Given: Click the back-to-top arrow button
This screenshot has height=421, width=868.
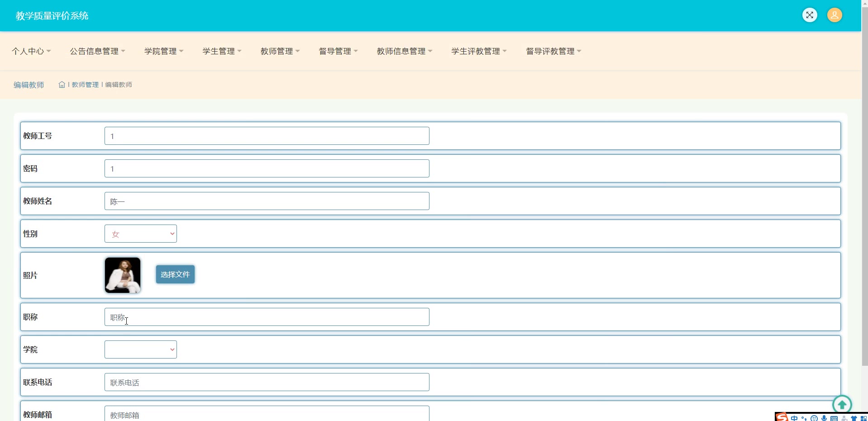Looking at the screenshot, I should [842, 404].
